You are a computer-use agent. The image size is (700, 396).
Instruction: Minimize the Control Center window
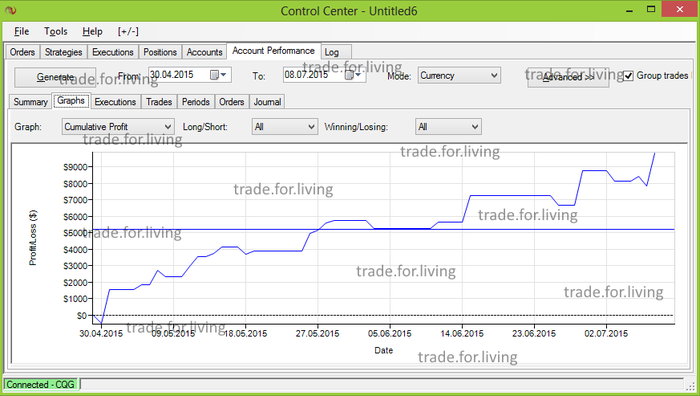629,10
